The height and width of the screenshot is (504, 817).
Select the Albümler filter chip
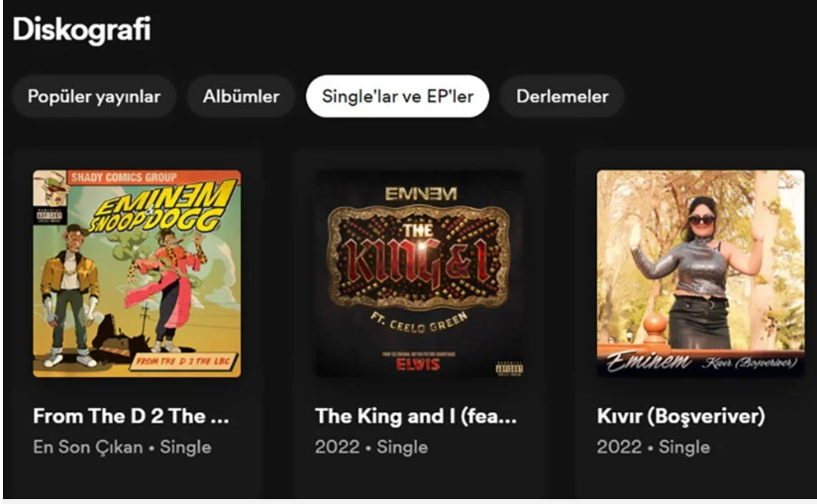pyautogui.click(x=242, y=96)
